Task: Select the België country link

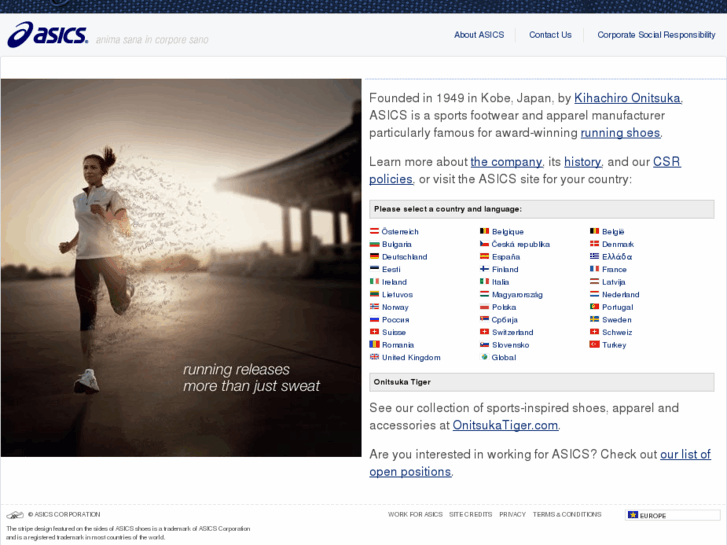Action: point(613,231)
